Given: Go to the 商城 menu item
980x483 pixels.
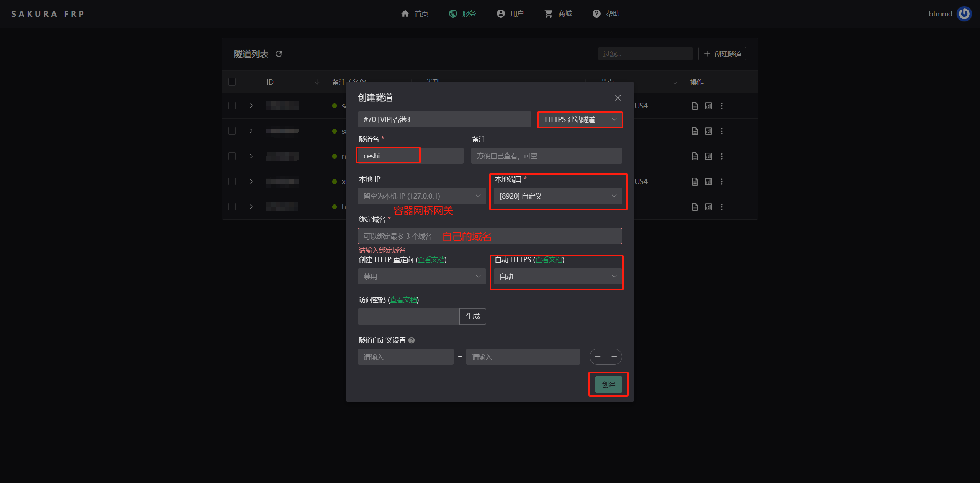Looking at the screenshot, I should 558,14.
